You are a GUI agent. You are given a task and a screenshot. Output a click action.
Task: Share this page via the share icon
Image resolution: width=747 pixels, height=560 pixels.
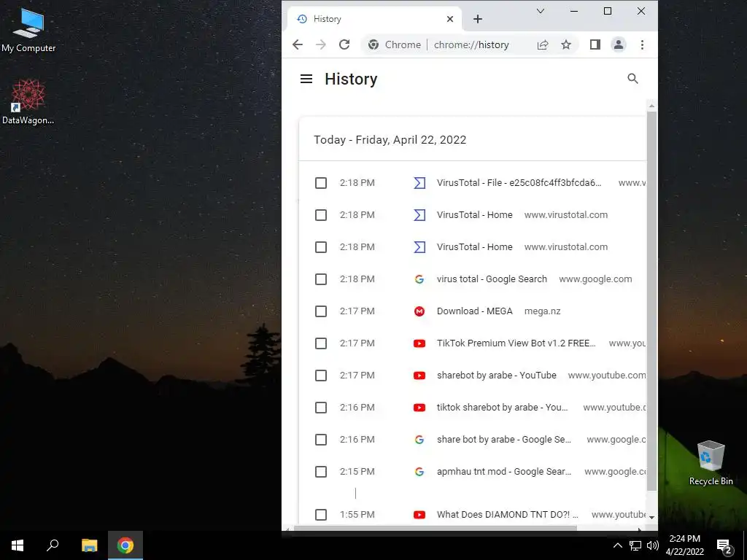[x=543, y=44]
